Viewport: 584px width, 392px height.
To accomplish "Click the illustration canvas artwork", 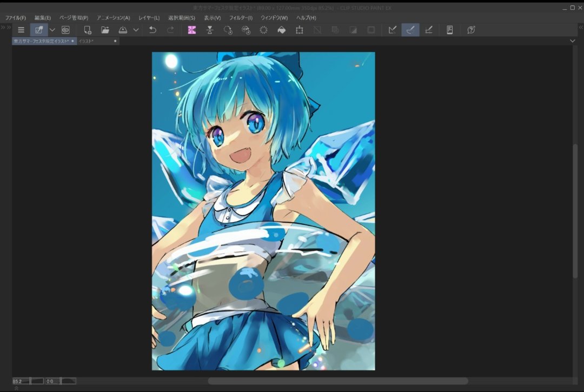I will pyautogui.click(x=263, y=211).
